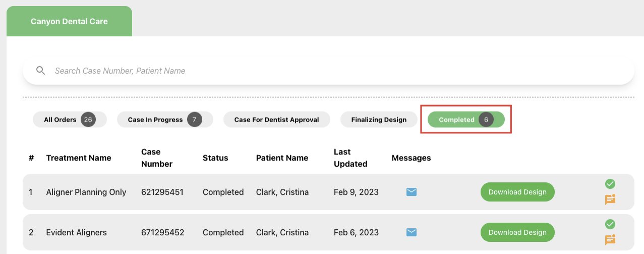Select the Canyon Dental Care tab

click(69, 21)
